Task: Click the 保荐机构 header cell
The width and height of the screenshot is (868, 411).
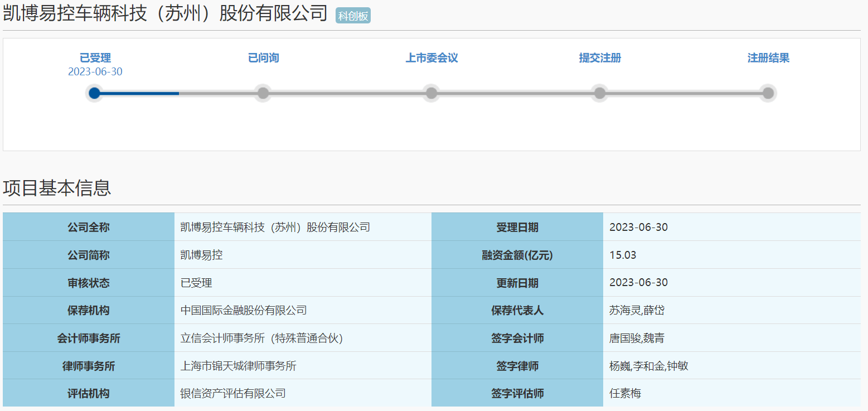Action: (89, 311)
